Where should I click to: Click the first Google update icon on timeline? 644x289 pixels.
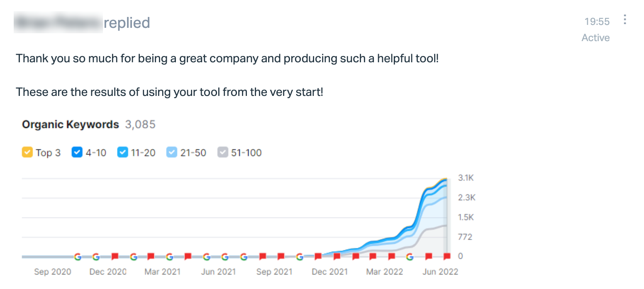pos(78,257)
